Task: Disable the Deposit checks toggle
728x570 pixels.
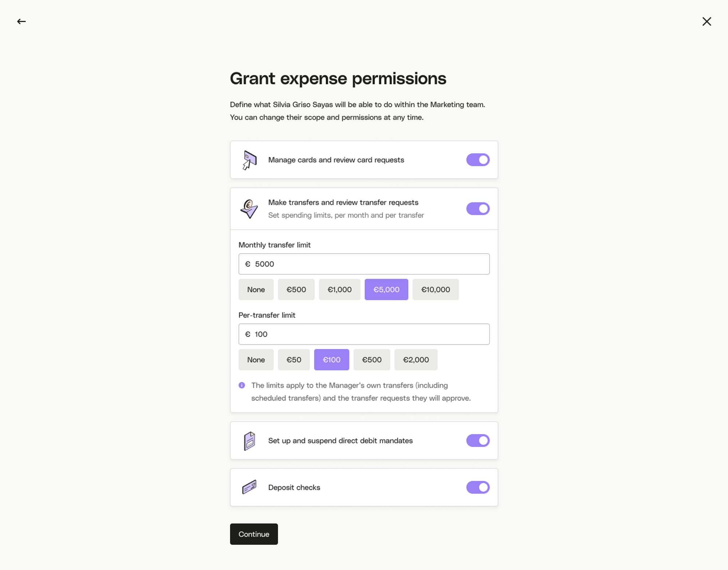Action: click(478, 487)
